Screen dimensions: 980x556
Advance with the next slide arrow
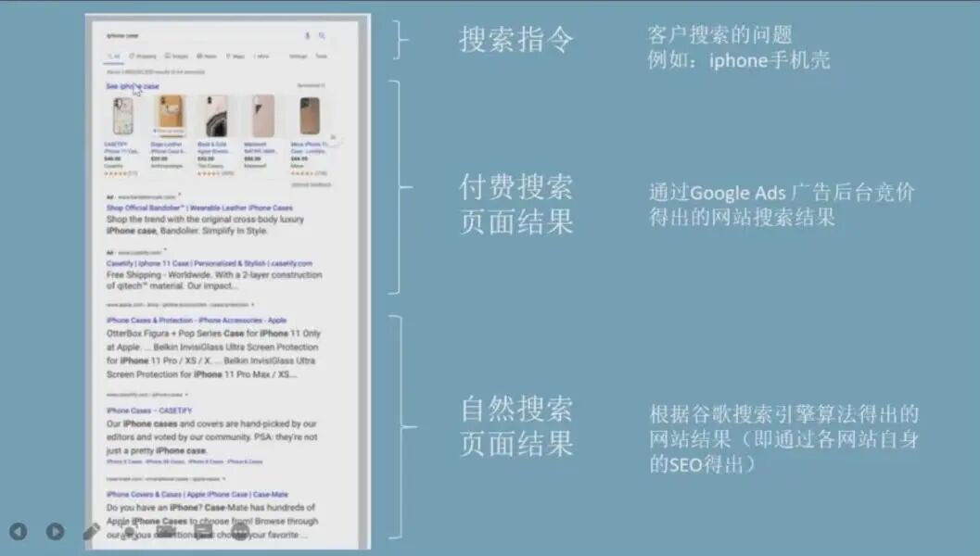pyautogui.click(x=55, y=531)
